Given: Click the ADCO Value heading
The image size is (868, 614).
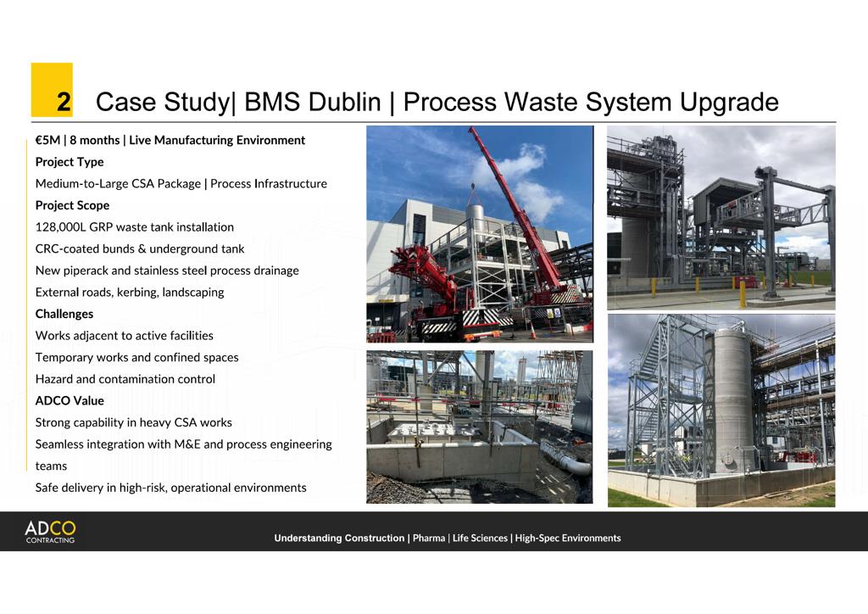Looking at the screenshot, I should coord(70,400).
